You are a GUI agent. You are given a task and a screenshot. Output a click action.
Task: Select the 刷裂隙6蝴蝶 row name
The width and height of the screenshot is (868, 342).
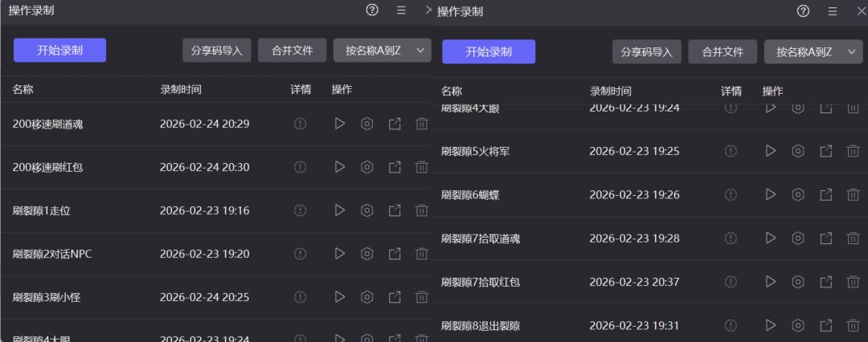tap(470, 194)
